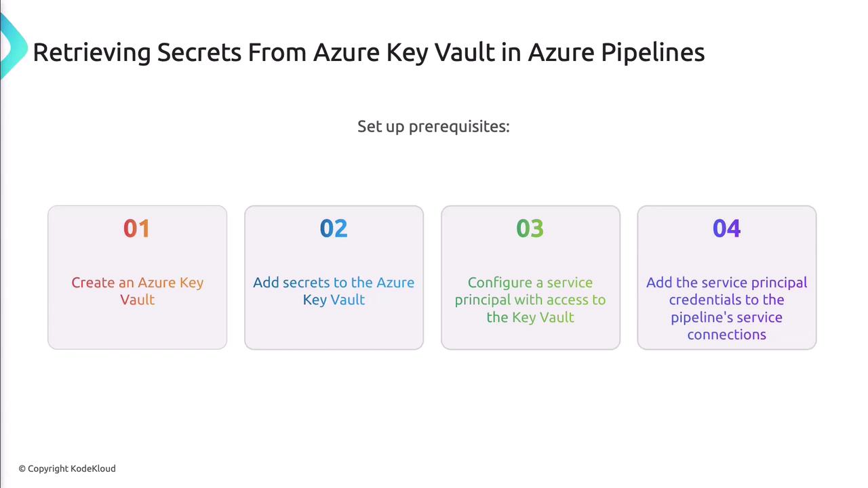The width and height of the screenshot is (868, 488).
Task: Select the purple step number 04
Action: (x=726, y=229)
